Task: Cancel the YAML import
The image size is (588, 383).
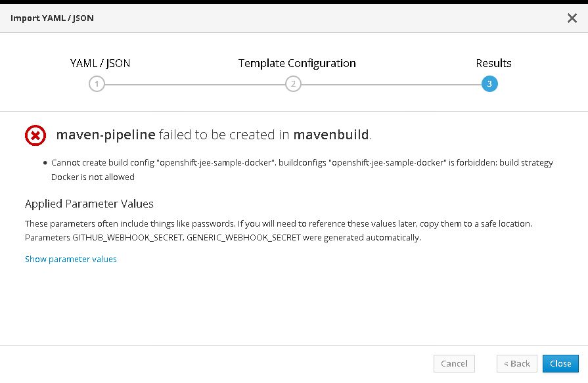Action: 454,363
